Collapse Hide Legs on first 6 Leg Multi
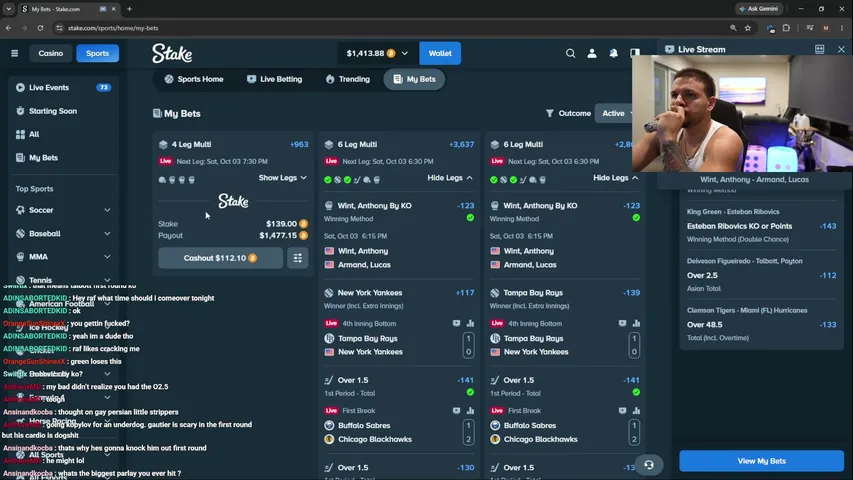Screen dimensions: 853x480 point(450,178)
